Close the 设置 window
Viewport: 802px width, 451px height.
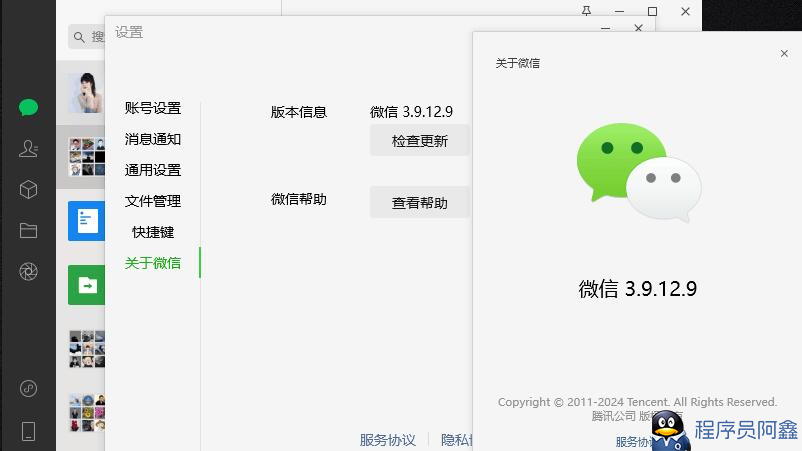click(638, 28)
